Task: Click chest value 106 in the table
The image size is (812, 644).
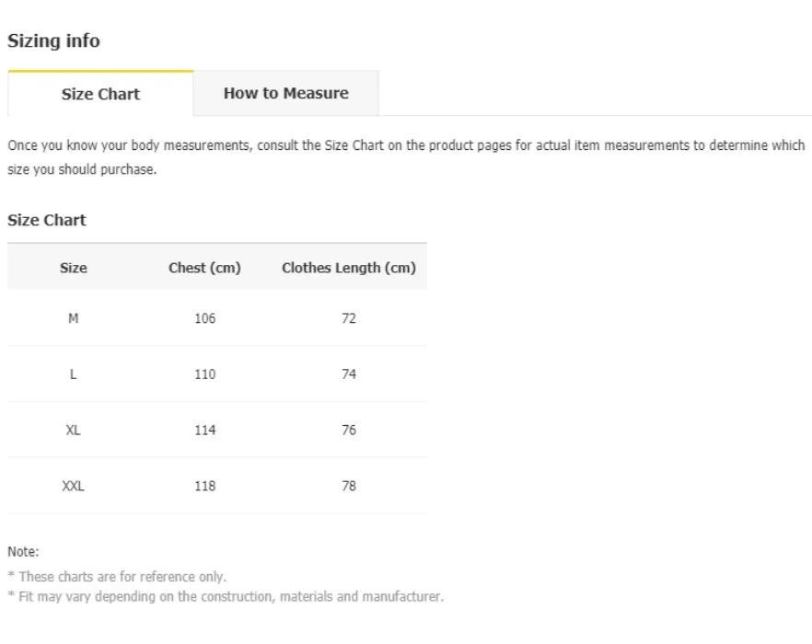Action: pos(204,318)
